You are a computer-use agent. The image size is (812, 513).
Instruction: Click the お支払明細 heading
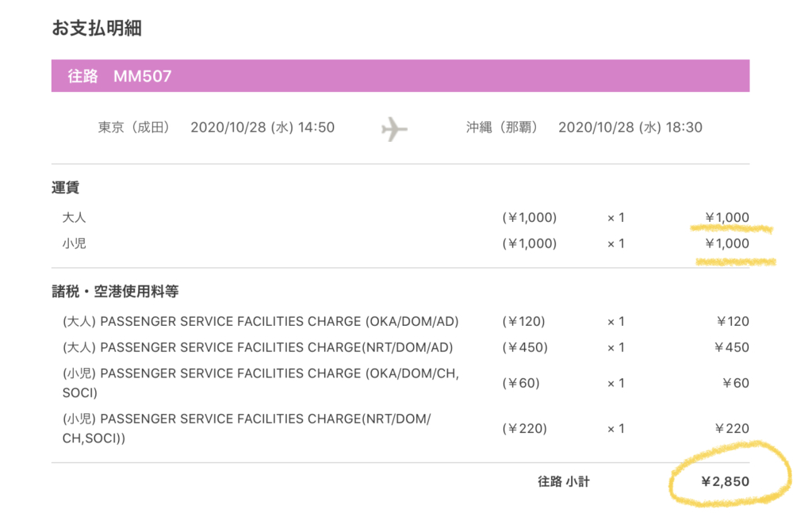[x=96, y=28]
